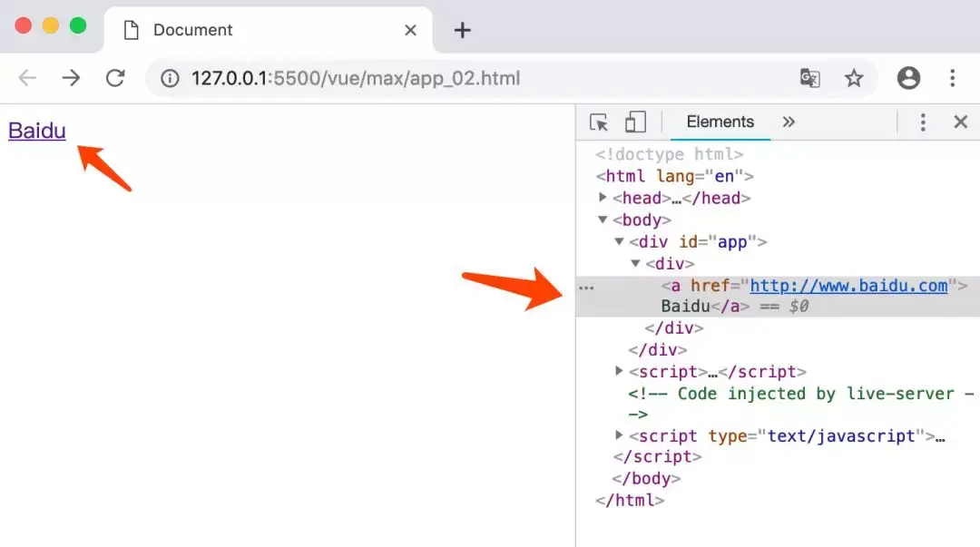Screen dimensions: 980x547
Task: Click the document page icon in the tab
Action: 132,30
